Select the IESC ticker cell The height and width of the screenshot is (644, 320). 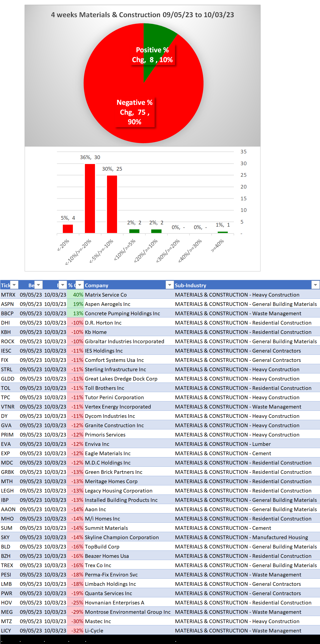pyautogui.click(x=10, y=351)
